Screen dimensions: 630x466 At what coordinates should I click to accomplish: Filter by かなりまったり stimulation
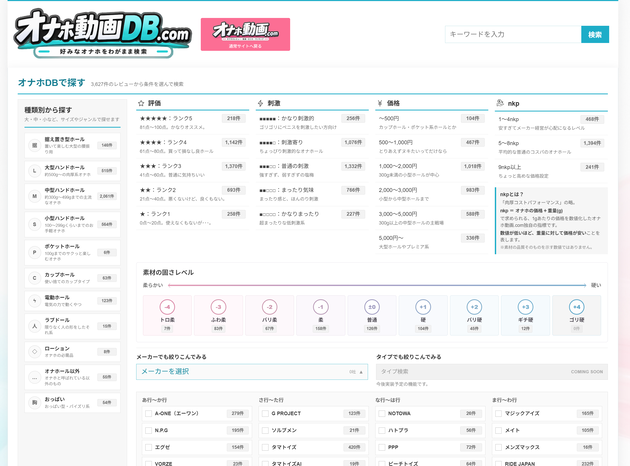pyautogui.click(x=312, y=218)
